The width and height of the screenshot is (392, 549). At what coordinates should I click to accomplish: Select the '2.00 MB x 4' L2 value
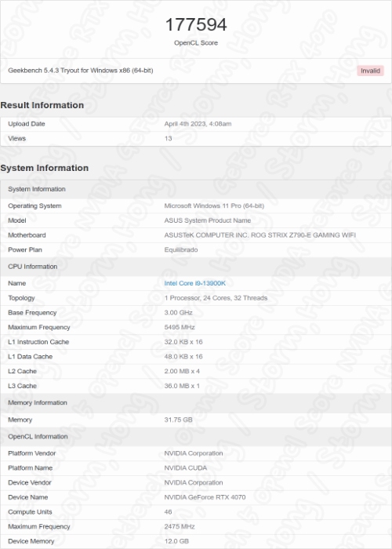click(182, 372)
